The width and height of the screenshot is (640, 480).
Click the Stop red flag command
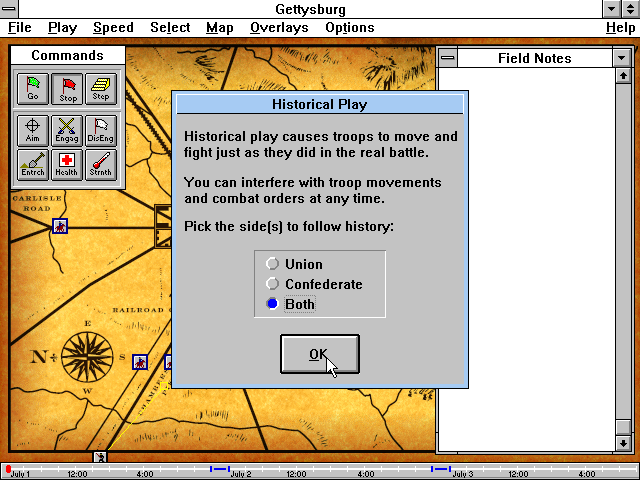click(x=67, y=89)
